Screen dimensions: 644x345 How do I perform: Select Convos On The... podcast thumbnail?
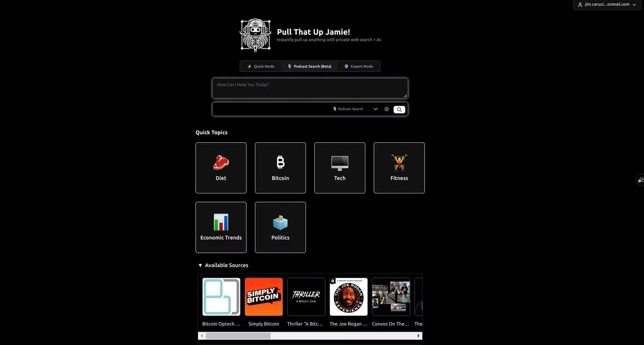pos(391,297)
